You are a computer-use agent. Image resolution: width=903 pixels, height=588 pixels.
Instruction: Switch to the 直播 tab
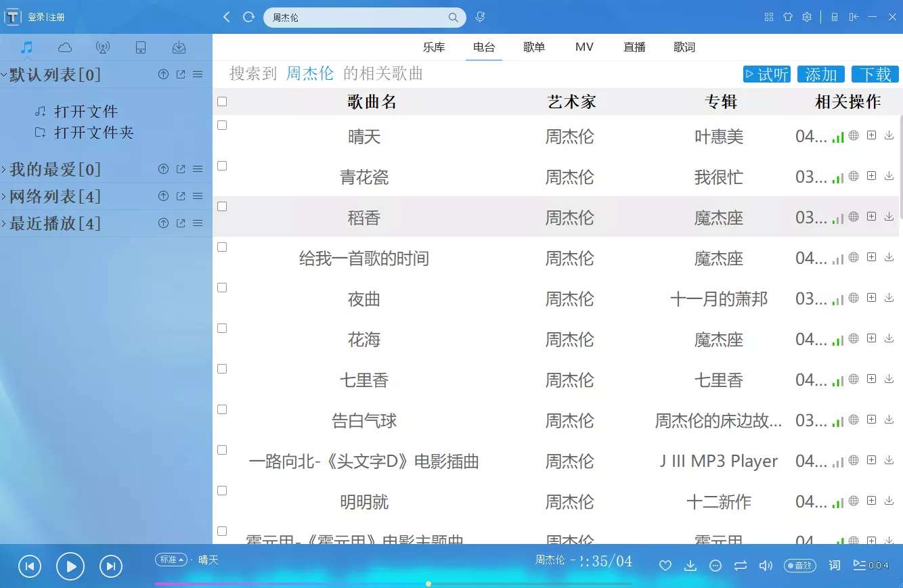pyautogui.click(x=634, y=47)
